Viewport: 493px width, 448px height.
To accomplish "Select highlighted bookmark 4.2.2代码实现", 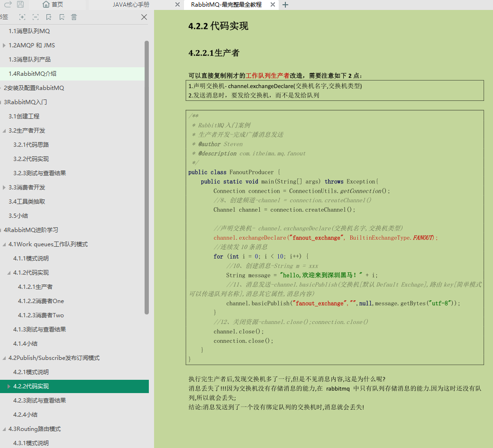I will pyautogui.click(x=31, y=386).
